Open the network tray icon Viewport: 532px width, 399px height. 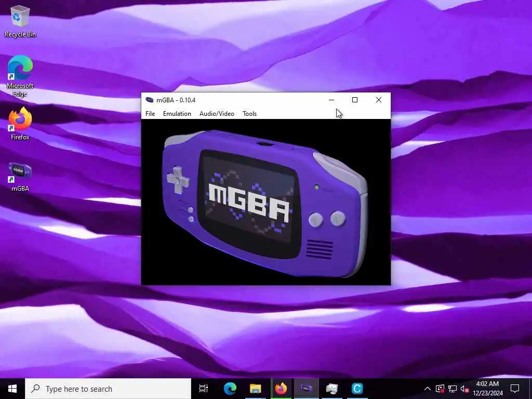pyautogui.click(x=453, y=389)
